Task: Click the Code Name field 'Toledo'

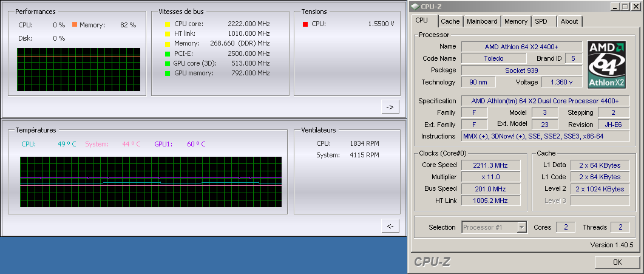Action: pyautogui.click(x=493, y=58)
